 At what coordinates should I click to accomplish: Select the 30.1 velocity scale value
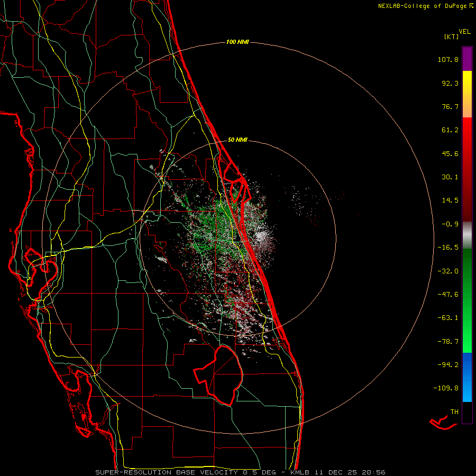click(450, 177)
